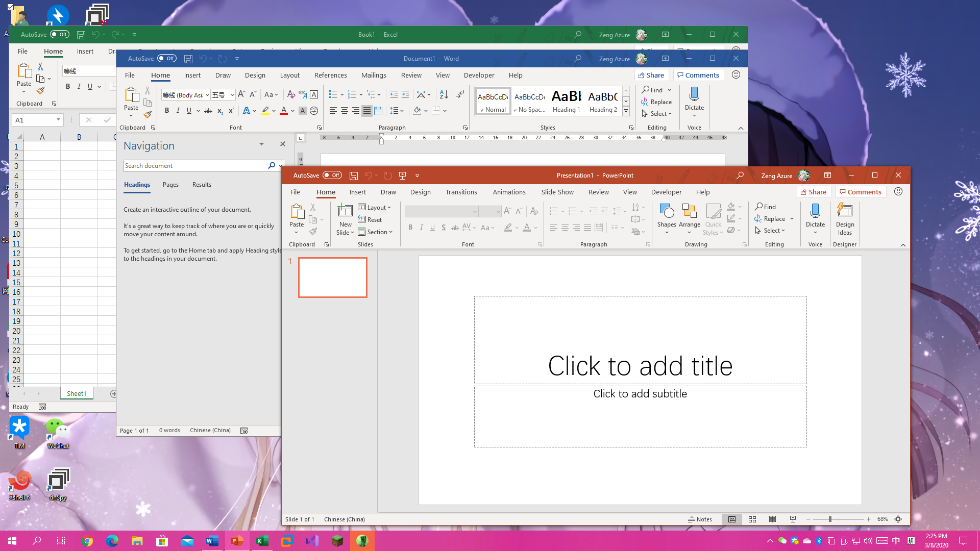
Task: Switch to Slide Sorter view in status bar
Action: 752,519
